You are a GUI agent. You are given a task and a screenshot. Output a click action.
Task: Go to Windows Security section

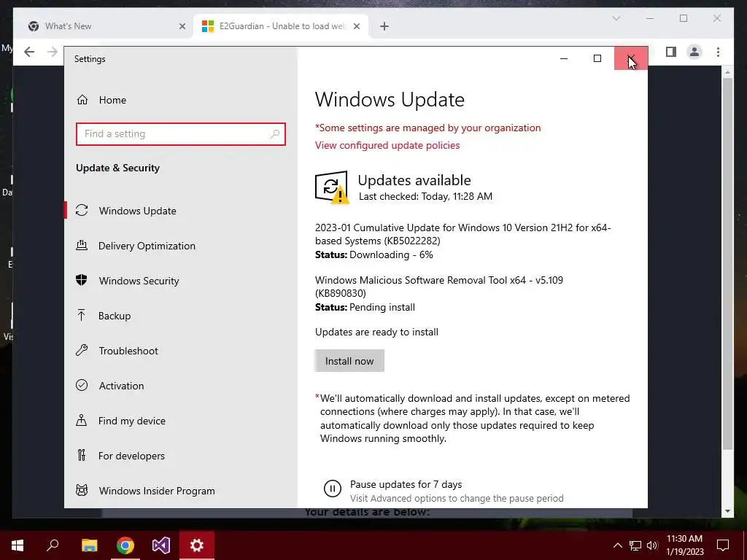(139, 281)
